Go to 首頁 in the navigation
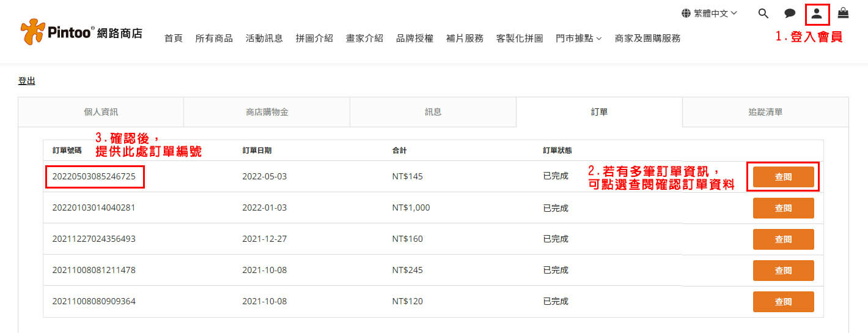The width and height of the screenshot is (868, 333). click(x=174, y=38)
